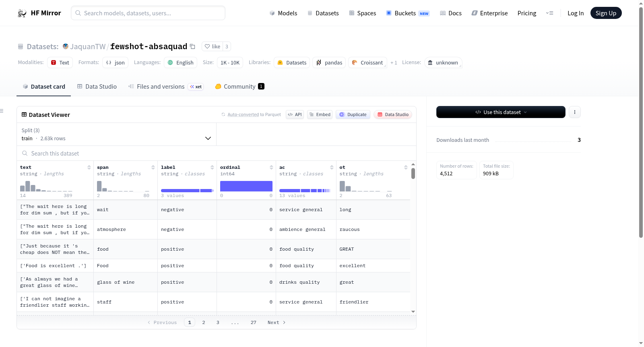Click the like count 3
Viewport: 644px width, 347px height.
[x=227, y=46]
